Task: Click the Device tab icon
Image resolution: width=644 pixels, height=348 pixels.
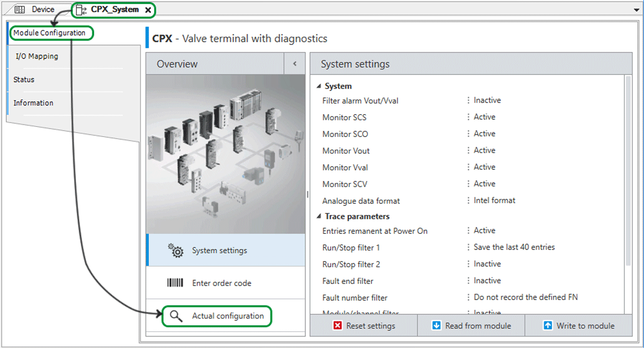Action: (19, 9)
